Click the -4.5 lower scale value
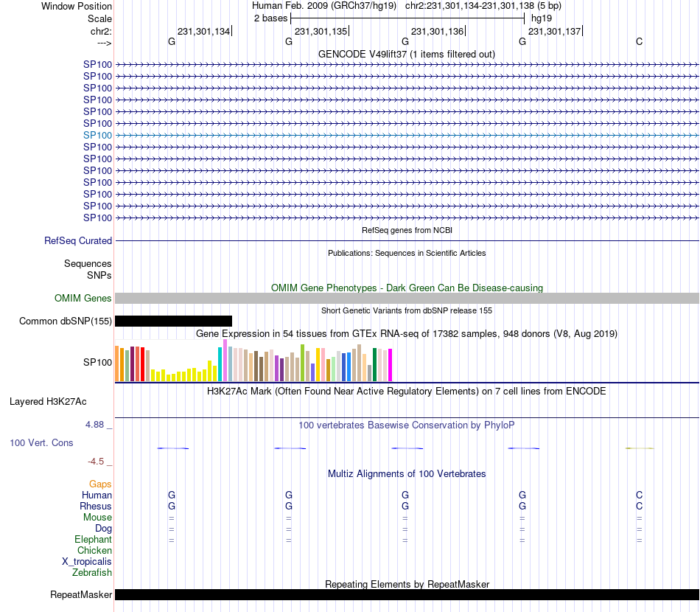This screenshot has height=612, width=700. click(96, 462)
